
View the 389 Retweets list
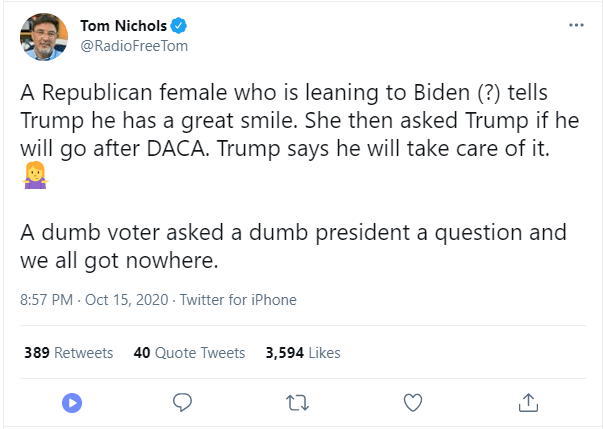(x=68, y=353)
